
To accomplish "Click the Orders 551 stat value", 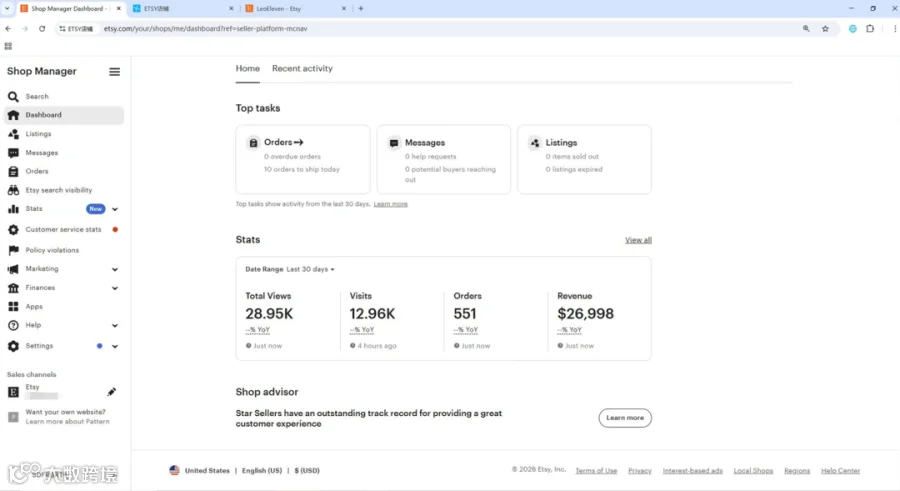I will tap(465, 314).
